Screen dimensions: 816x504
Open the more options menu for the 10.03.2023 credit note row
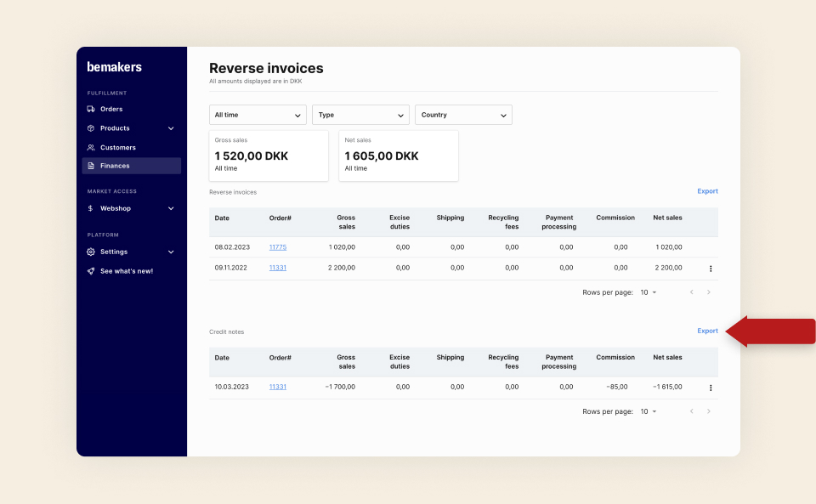(711, 388)
